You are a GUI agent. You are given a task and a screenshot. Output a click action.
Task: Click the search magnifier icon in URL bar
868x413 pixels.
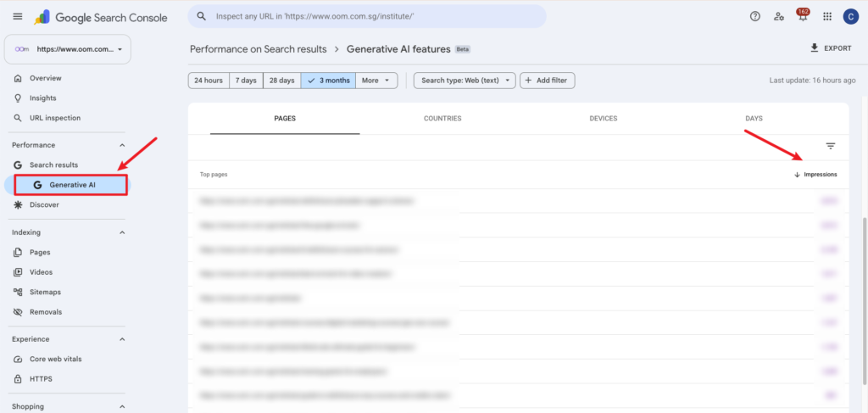tap(202, 17)
